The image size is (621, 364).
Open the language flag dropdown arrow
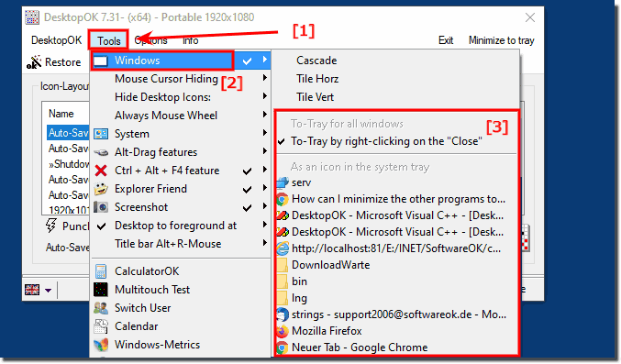tap(48, 291)
